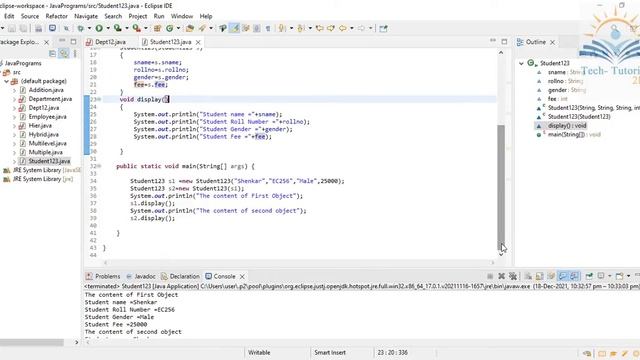Image resolution: width=640 pixels, height=360 pixels.
Task: Toggle Show Whitespace Characters
Action: point(268,28)
